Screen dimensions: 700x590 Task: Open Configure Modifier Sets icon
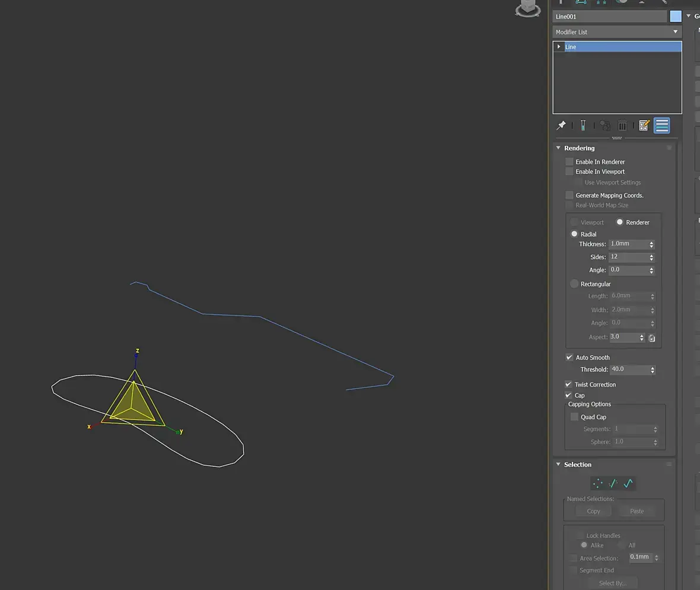click(644, 125)
